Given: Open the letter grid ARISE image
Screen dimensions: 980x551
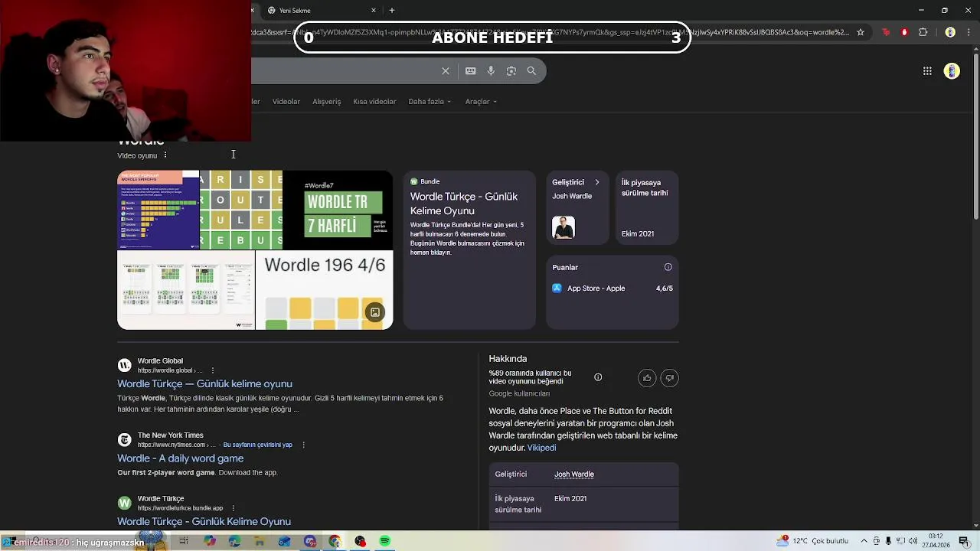Looking at the screenshot, I should pyautogui.click(x=241, y=210).
